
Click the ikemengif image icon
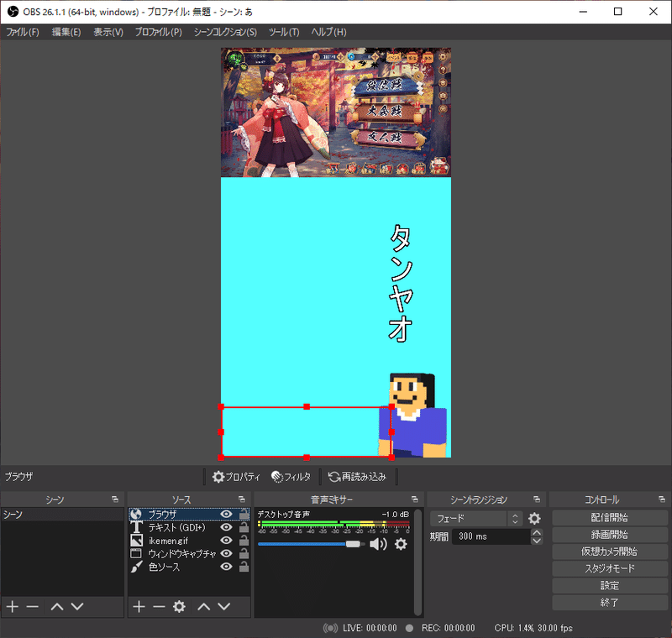coord(136,541)
